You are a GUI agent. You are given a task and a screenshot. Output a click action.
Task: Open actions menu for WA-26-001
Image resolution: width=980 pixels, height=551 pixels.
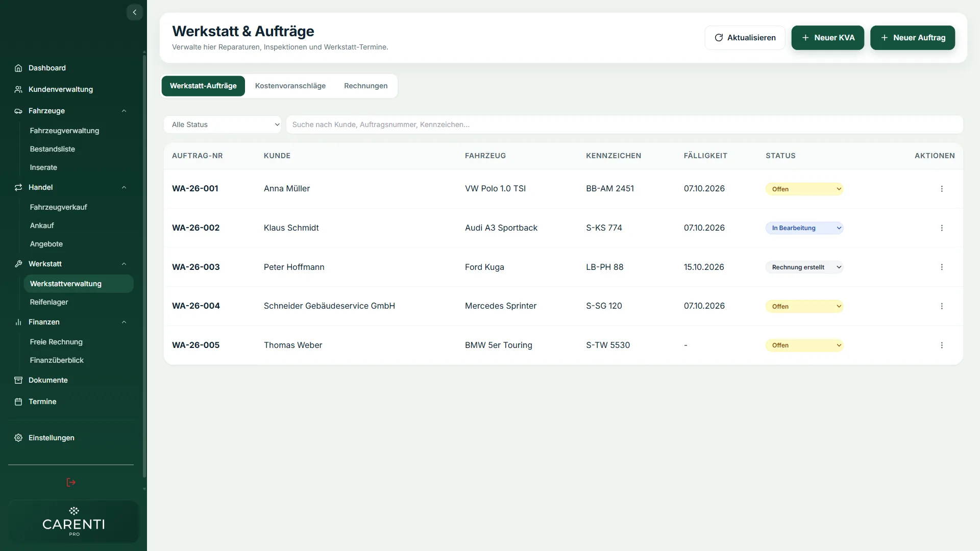click(942, 189)
